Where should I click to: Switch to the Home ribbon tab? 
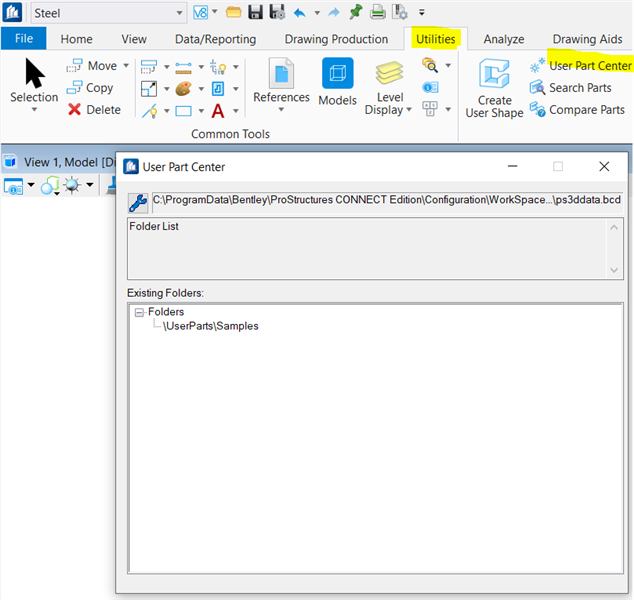click(76, 39)
